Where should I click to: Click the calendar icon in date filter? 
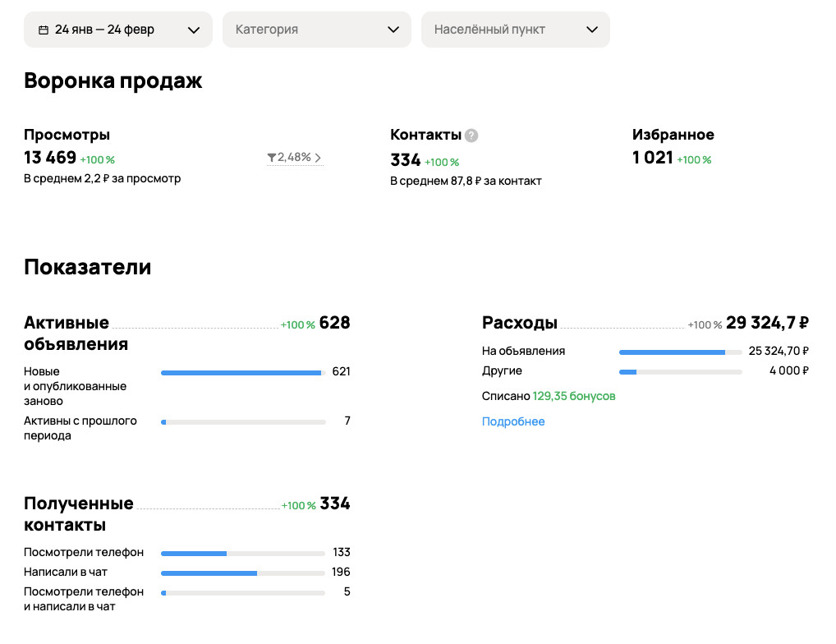pyautogui.click(x=44, y=30)
